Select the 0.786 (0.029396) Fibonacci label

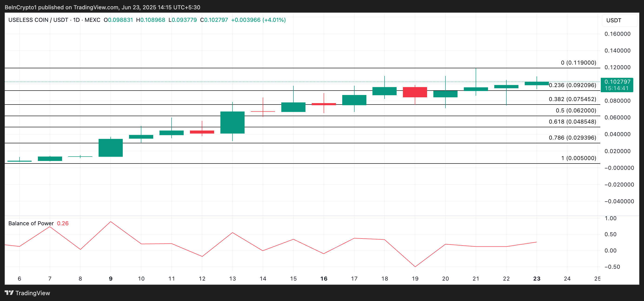(x=572, y=138)
